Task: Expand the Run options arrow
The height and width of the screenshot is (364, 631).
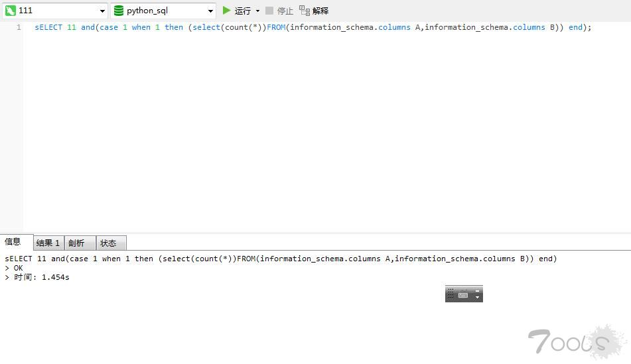Action: click(257, 11)
